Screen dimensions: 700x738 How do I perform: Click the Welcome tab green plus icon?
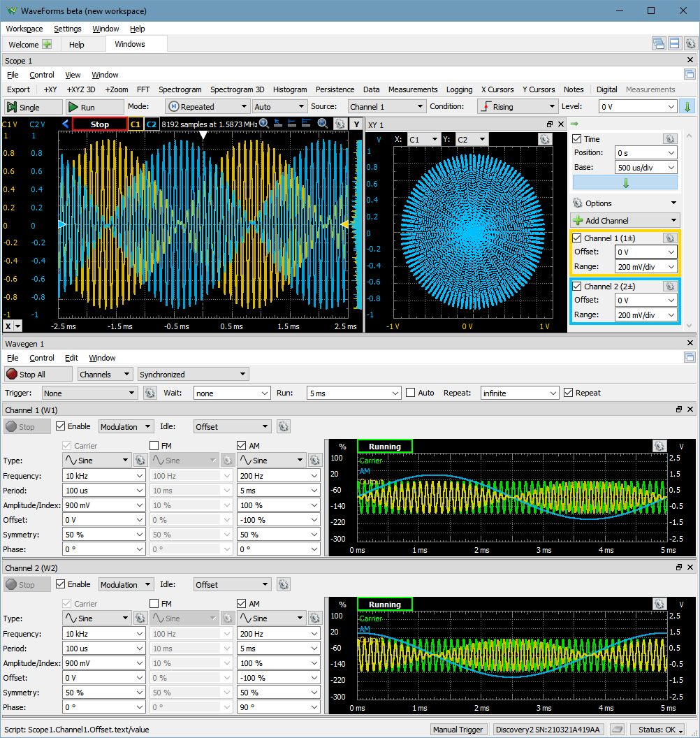tap(47, 44)
